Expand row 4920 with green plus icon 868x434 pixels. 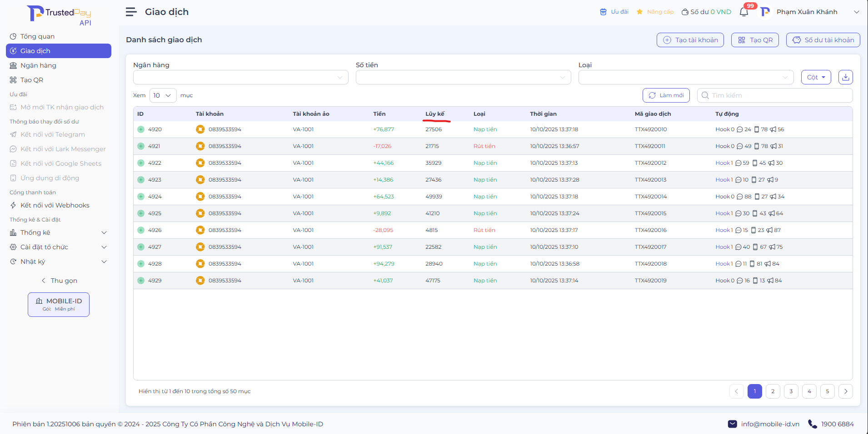141,129
